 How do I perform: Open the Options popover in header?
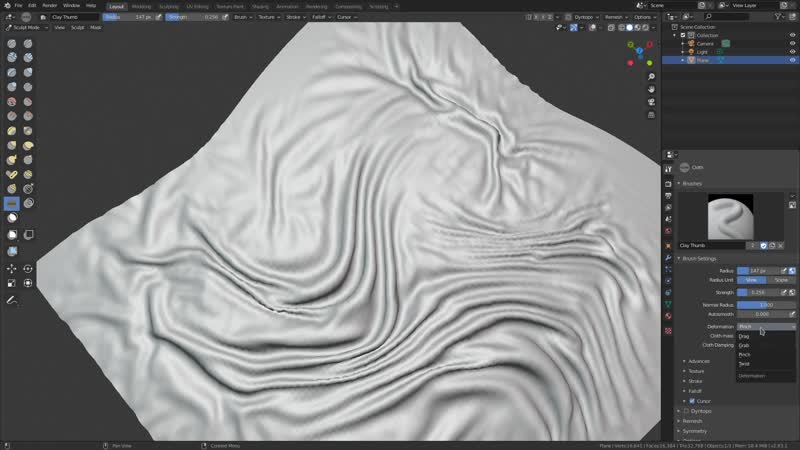[x=645, y=17]
